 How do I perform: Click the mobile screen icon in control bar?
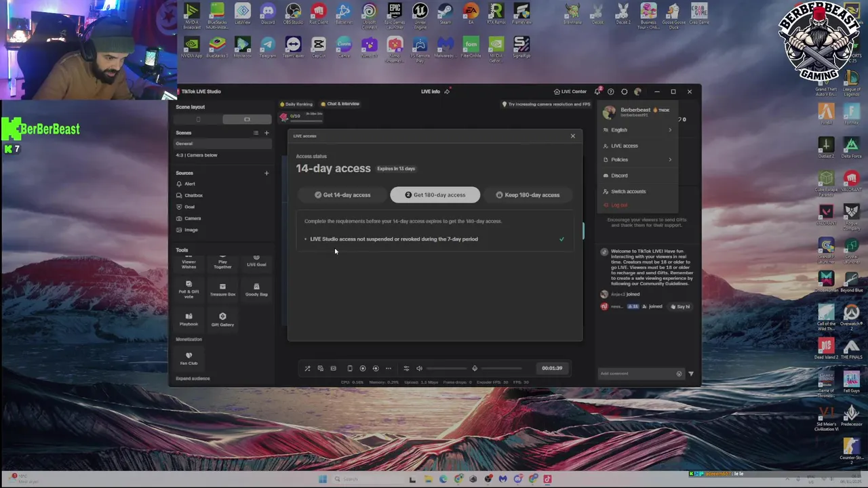349,369
